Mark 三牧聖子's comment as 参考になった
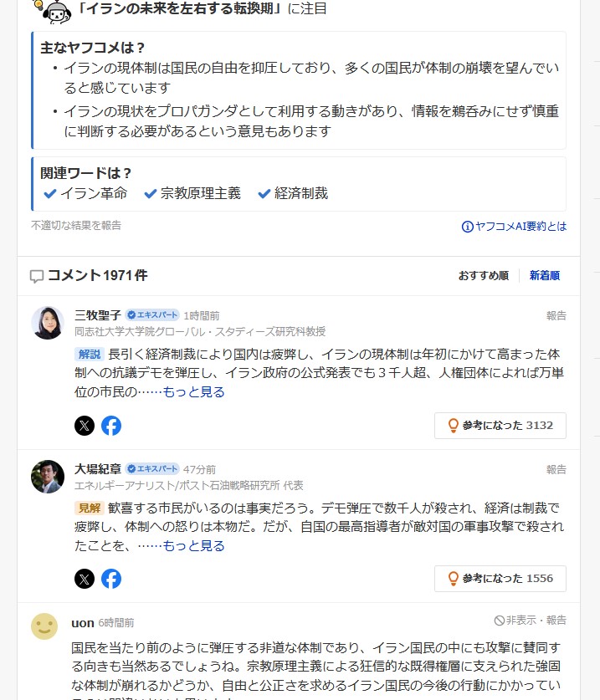The image size is (600, 700). tap(500, 425)
